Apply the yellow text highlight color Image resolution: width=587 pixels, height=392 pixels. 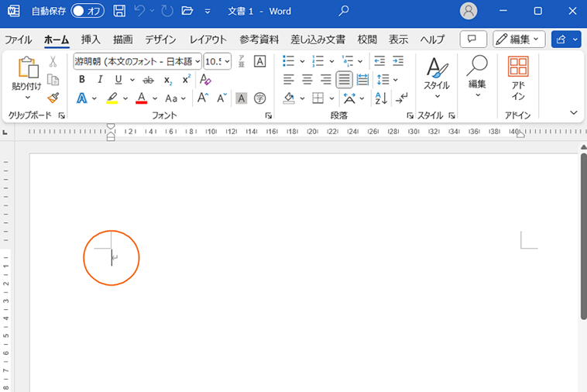(112, 98)
